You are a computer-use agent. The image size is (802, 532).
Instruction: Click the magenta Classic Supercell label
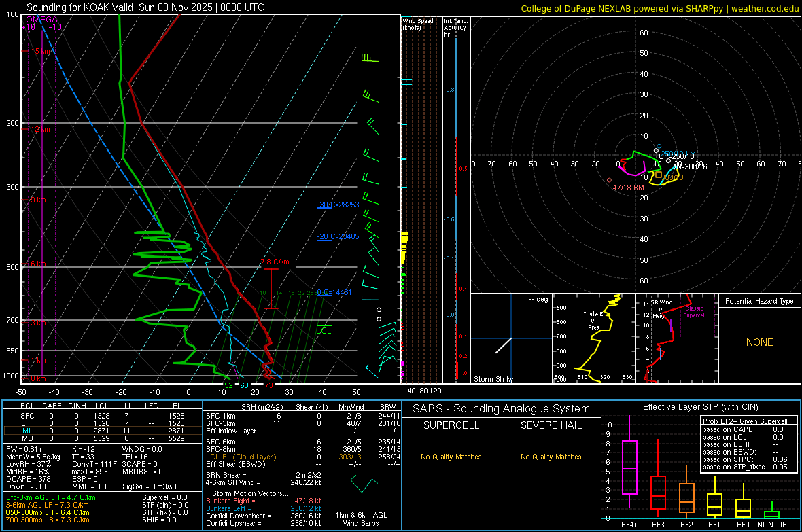tap(695, 312)
